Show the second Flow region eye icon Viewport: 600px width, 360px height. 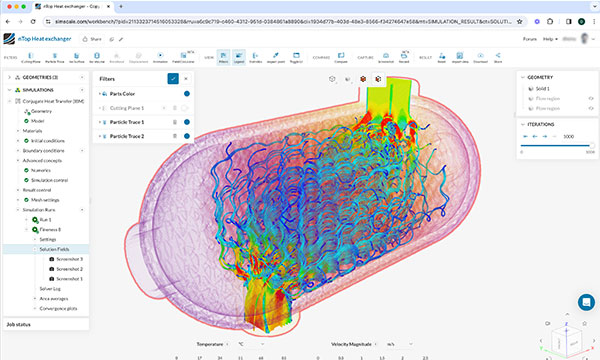click(591, 109)
